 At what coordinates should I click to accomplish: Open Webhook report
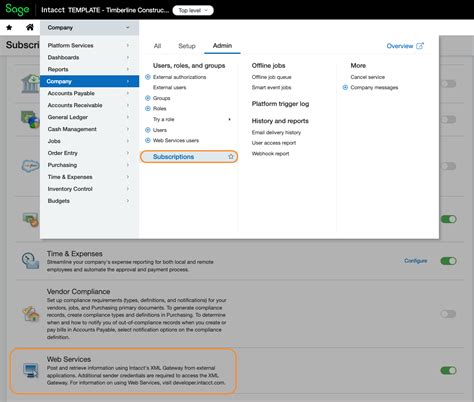270,154
